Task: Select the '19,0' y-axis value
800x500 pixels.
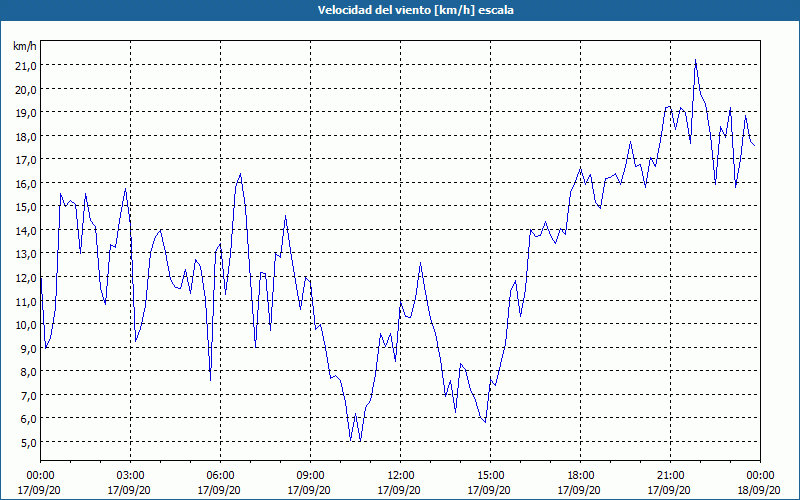Action: click(x=25, y=113)
